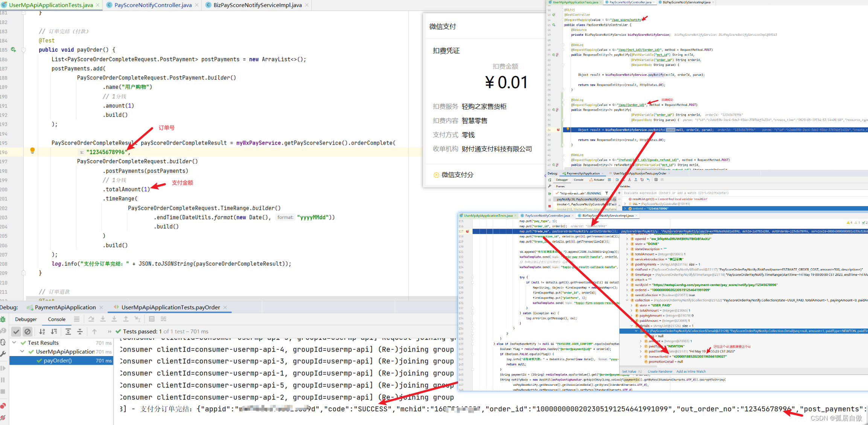Switch to PayScoreNotifyController.java editor tab

tap(153, 5)
